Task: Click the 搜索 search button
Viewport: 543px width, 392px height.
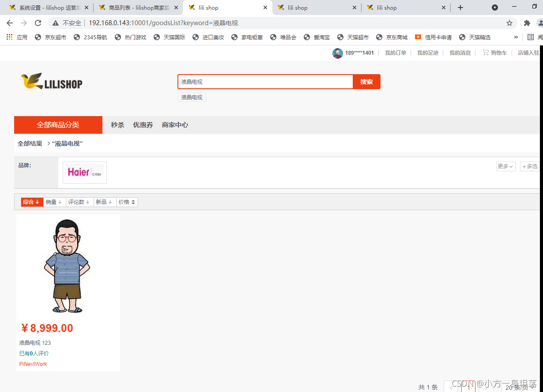Action: pos(366,82)
